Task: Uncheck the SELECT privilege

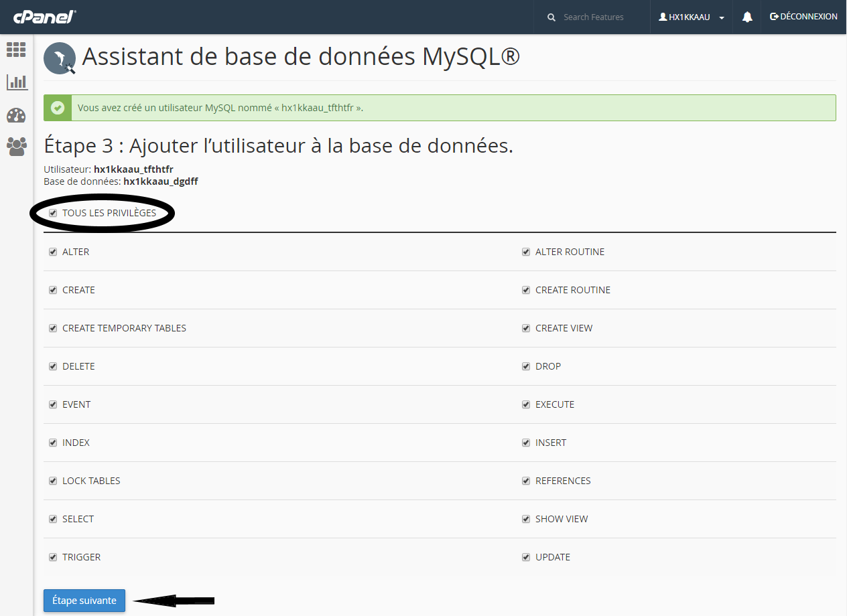Action: (53, 520)
